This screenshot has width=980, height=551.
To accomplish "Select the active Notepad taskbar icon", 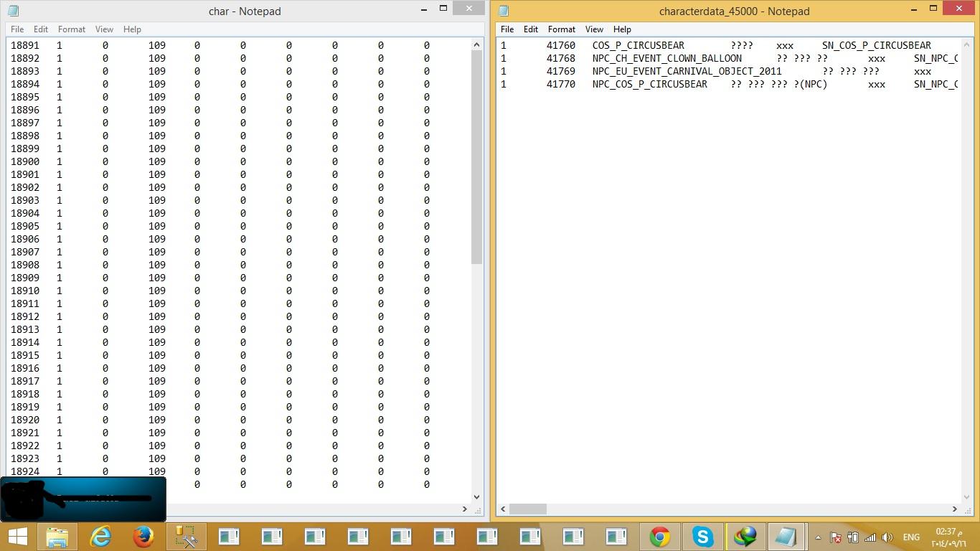I will pos(786,537).
